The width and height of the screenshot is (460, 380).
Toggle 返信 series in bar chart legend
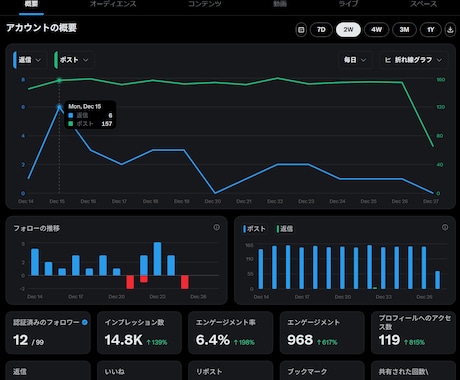tap(285, 229)
